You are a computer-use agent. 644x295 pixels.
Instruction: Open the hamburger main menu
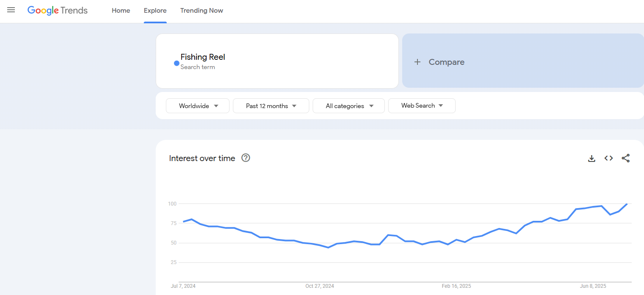click(11, 10)
